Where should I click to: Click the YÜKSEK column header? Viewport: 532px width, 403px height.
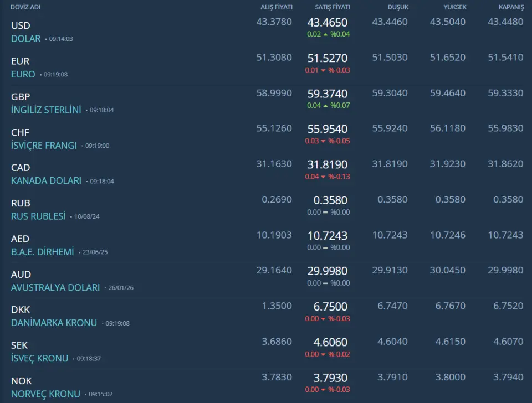pos(454,7)
